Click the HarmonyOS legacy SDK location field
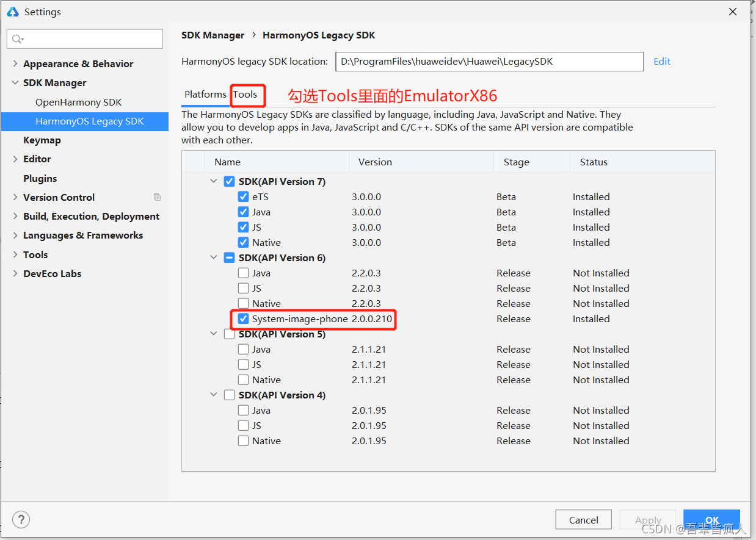The height and width of the screenshot is (540, 756). click(489, 61)
